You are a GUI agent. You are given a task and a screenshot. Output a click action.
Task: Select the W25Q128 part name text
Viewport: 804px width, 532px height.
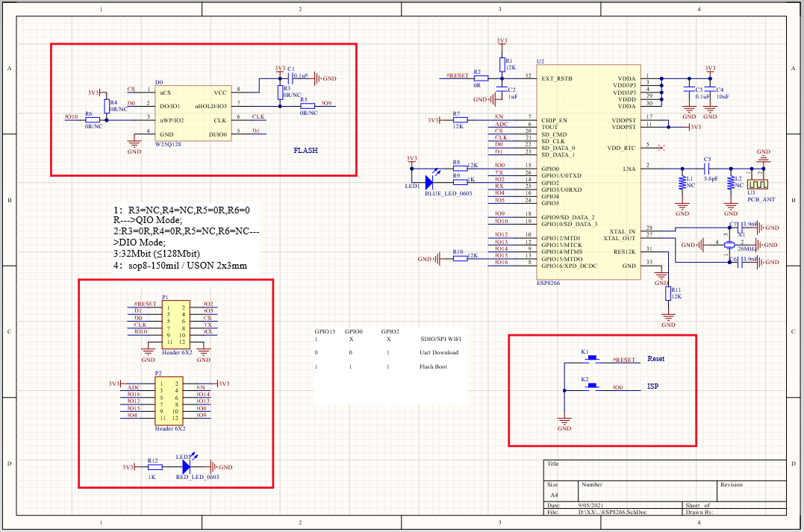point(168,144)
